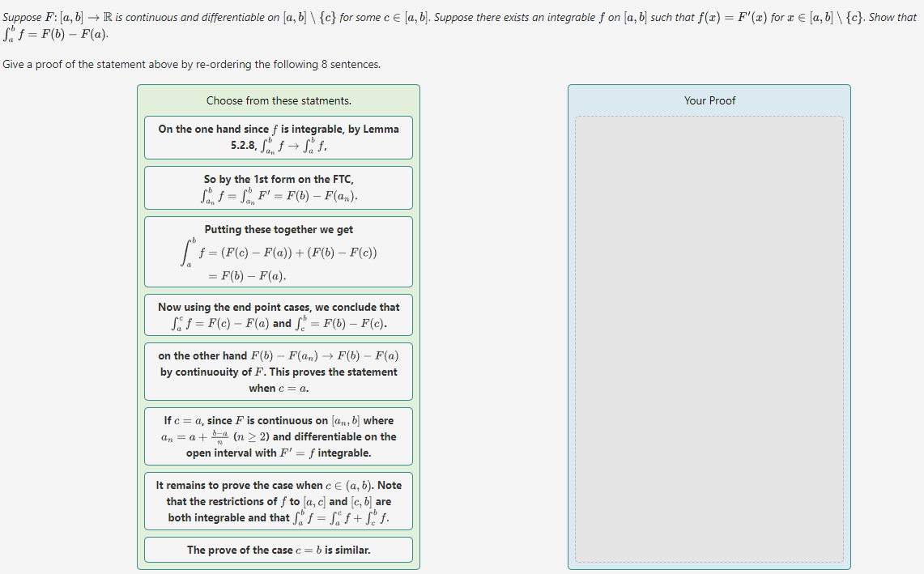Pick the statement about end point cases
The height and width of the screenshot is (574, 924).
coord(279,314)
